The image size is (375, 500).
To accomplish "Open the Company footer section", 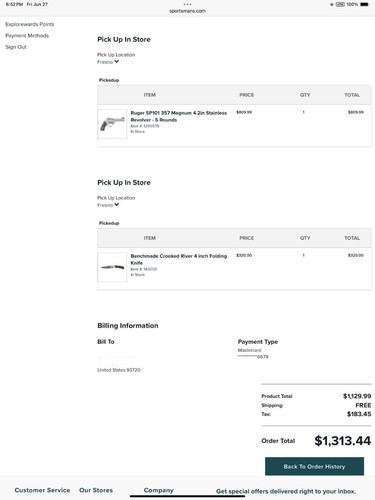I will [159, 490].
